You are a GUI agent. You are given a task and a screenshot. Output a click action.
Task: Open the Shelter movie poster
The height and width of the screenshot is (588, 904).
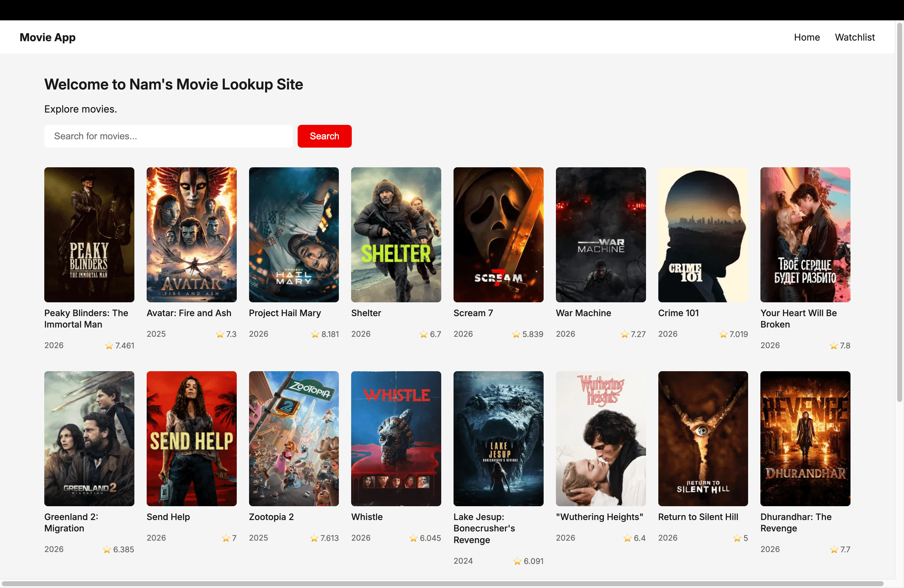396,234
